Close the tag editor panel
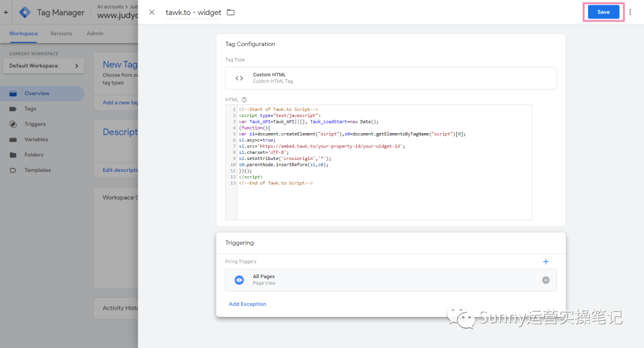 [151, 13]
